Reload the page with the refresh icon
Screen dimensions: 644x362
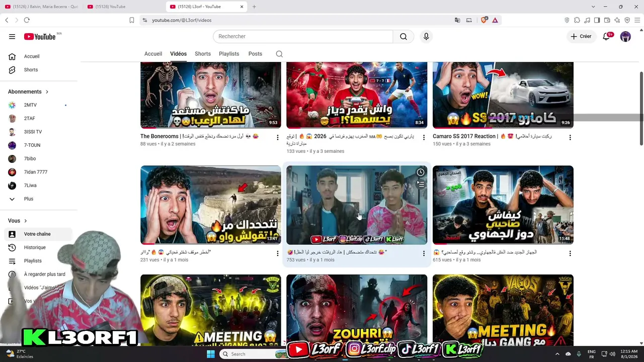27,20
